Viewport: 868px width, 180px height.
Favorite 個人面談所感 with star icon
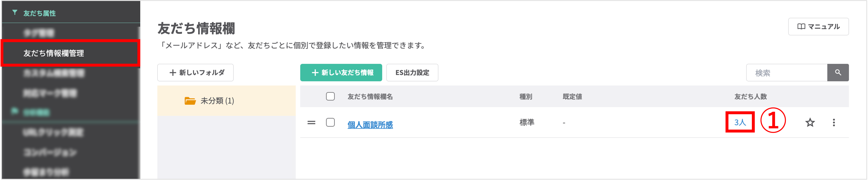[810, 123]
